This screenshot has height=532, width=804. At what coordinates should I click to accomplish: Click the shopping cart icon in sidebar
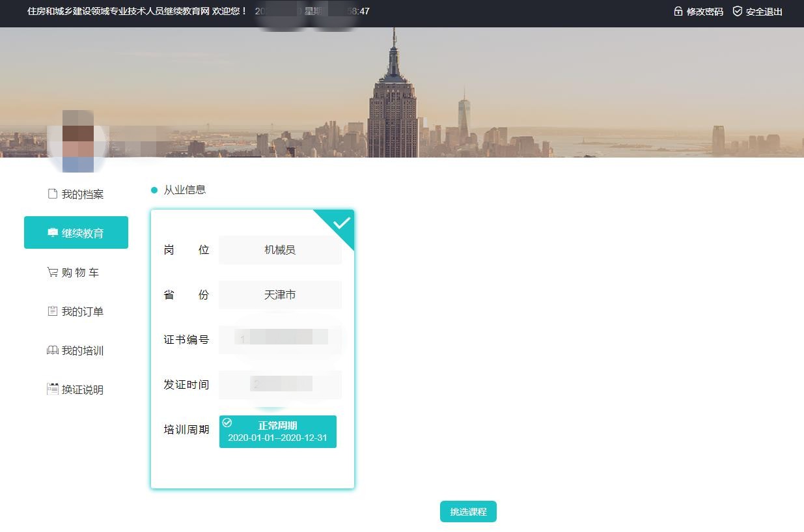coord(53,272)
